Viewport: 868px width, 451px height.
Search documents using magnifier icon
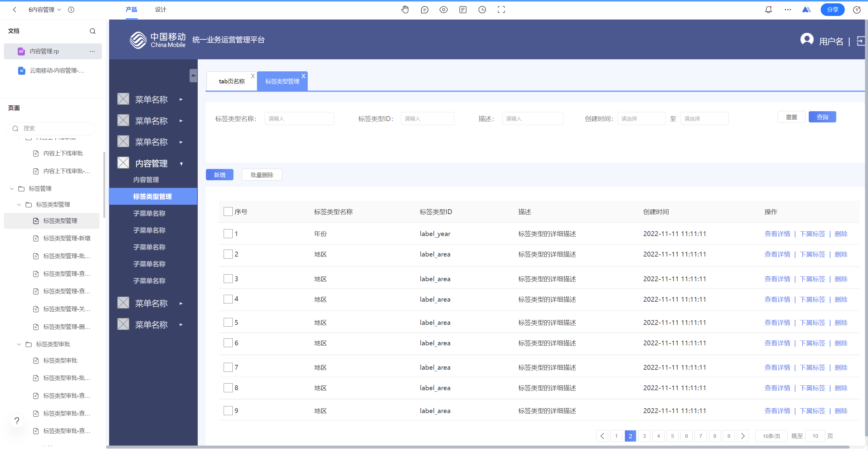point(93,31)
